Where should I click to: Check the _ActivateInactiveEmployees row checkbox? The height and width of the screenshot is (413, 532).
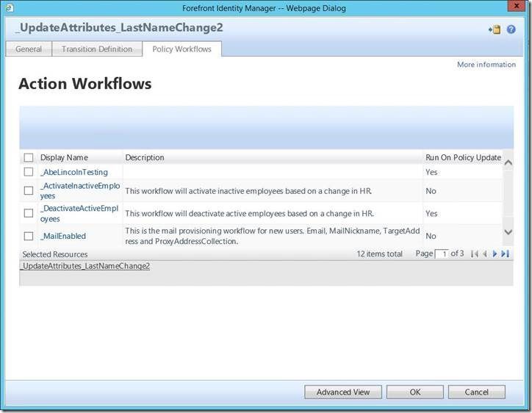[x=29, y=190]
